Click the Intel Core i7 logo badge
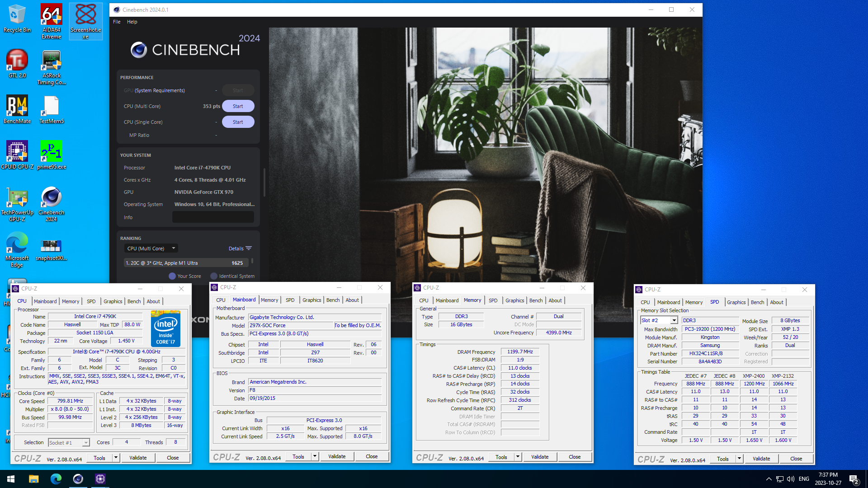 165,328
